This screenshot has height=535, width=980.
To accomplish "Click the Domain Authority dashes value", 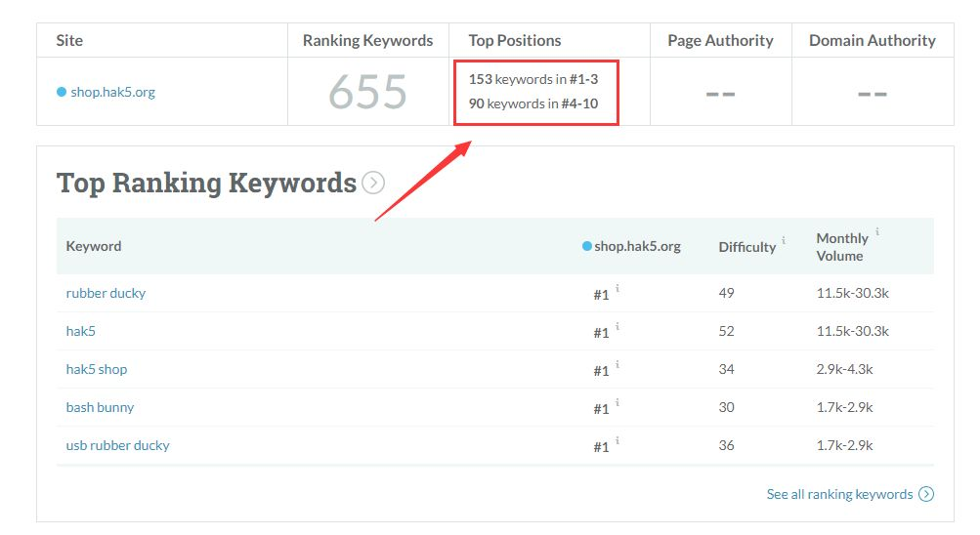I will pos(873,95).
